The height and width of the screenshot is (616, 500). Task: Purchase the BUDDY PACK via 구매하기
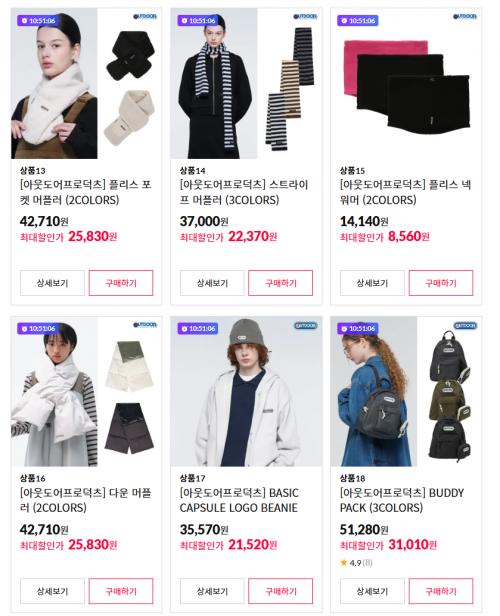441,591
